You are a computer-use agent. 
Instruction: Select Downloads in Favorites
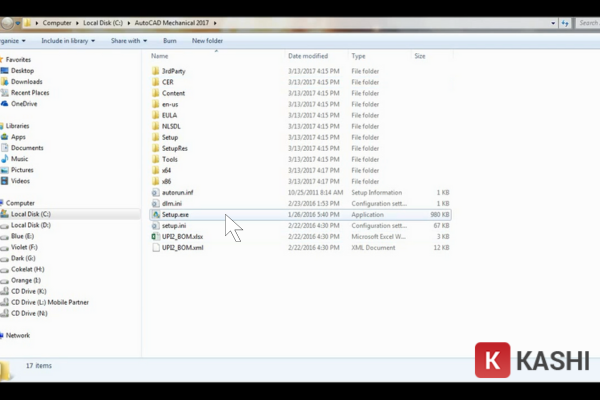[26, 82]
